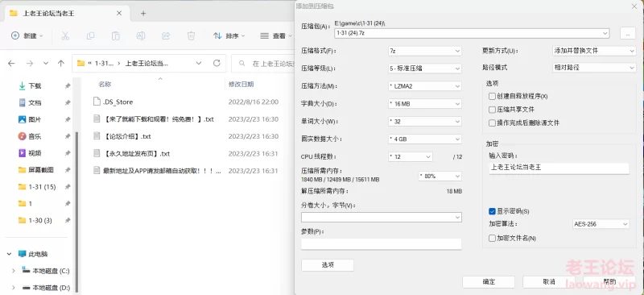Open address bar history dropdown chevron
This screenshot has width=644, height=295.
(x=199, y=64)
